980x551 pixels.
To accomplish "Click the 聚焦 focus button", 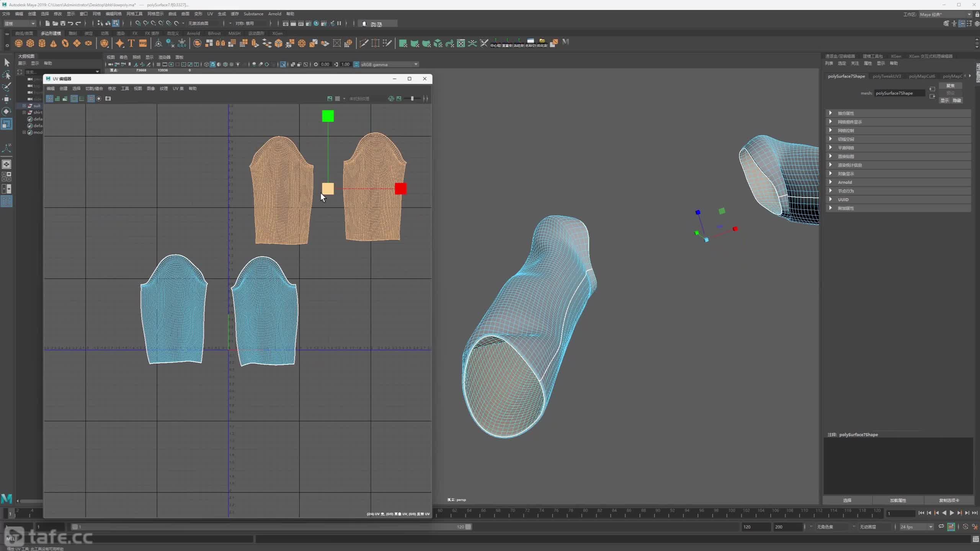I will [x=950, y=86].
